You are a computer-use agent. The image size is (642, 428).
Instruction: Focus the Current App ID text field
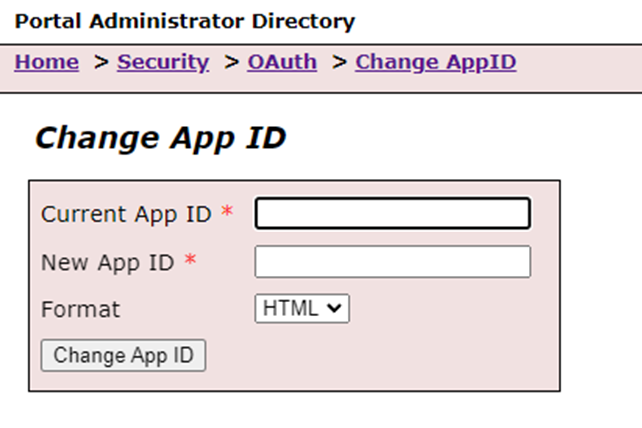(392, 214)
